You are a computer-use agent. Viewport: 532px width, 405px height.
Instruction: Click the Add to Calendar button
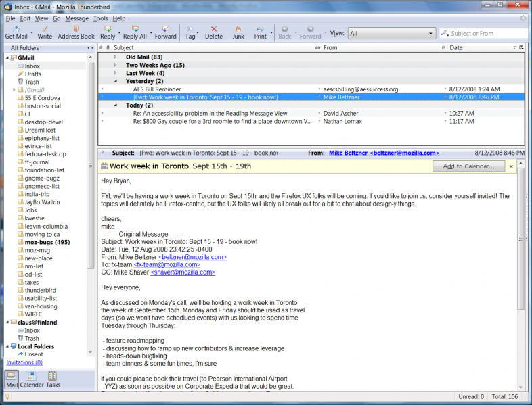(x=468, y=166)
